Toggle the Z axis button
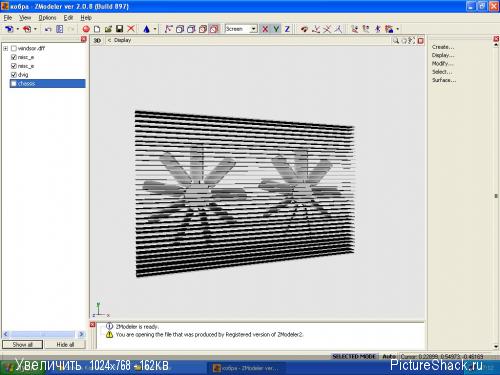Image resolution: width=500 pixels, height=375 pixels. pos(287,29)
